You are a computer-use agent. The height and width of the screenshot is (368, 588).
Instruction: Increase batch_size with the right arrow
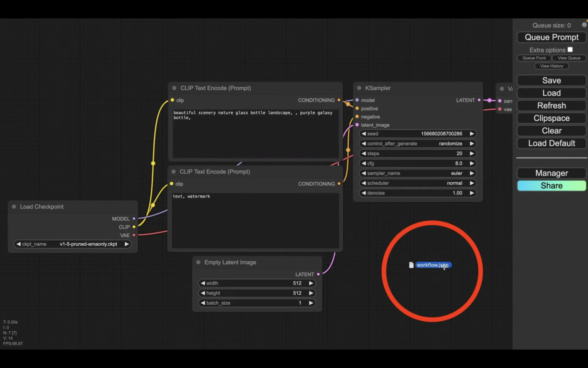(311, 303)
